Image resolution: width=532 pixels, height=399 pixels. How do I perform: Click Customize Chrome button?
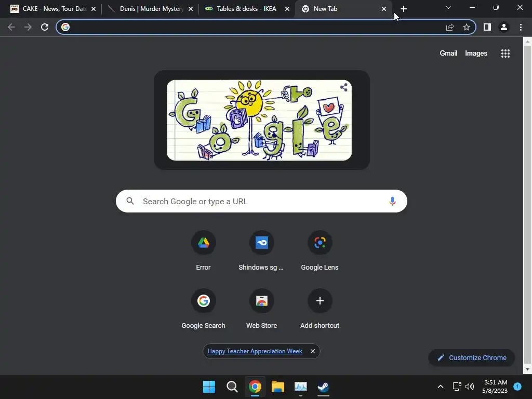(472, 357)
